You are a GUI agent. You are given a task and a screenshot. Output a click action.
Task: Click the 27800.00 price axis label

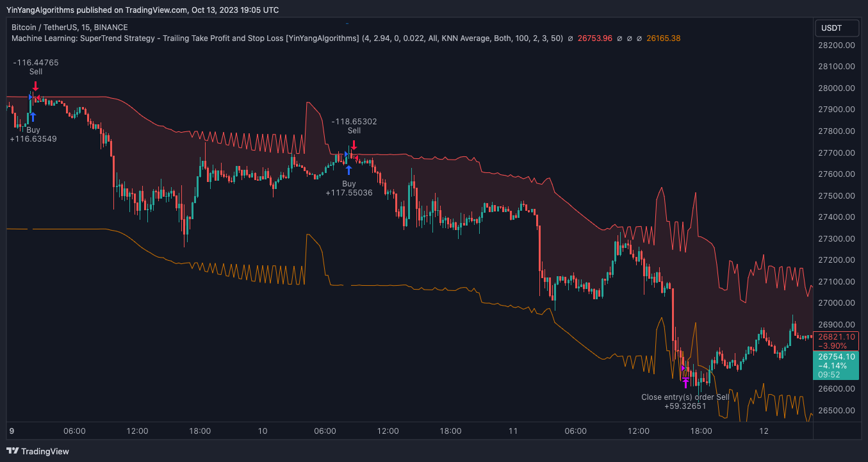[837, 131]
